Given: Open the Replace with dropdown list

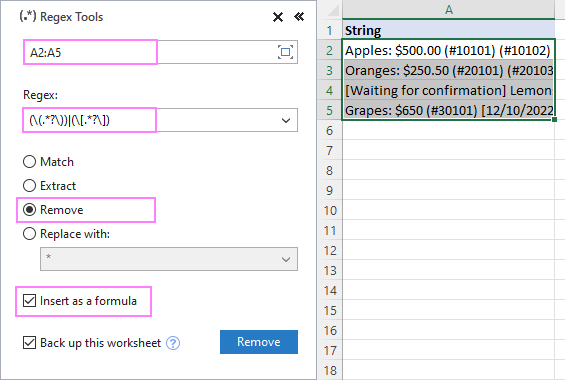Looking at the screenshot, I should [286, 259].
